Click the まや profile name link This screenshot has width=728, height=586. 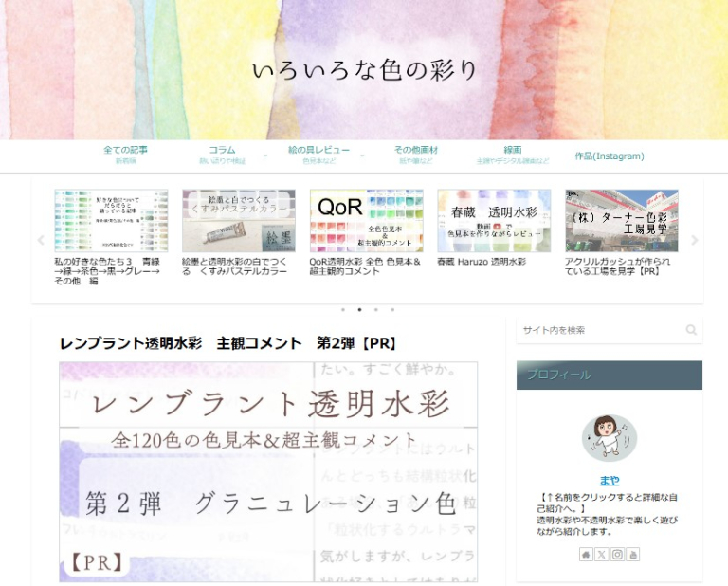pos(609,481)
